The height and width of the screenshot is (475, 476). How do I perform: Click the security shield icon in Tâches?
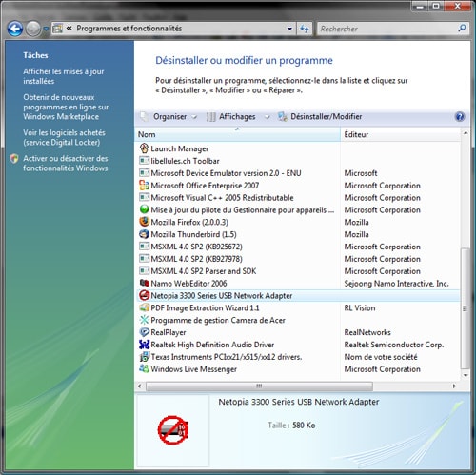(x=14, y=158)
